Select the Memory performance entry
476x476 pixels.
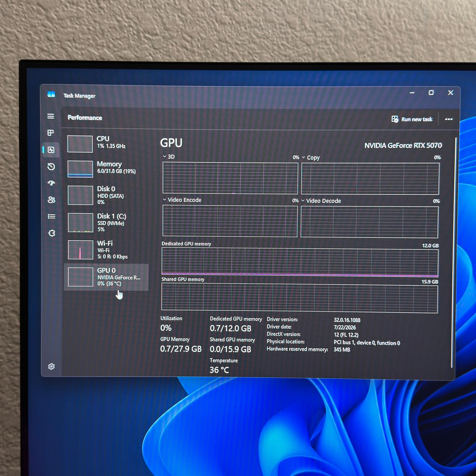pyautogui.click(x=106, y=169)
